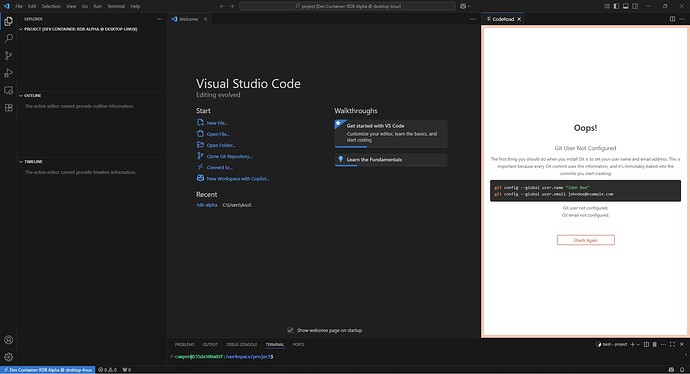Open the Extensions view

8,108
